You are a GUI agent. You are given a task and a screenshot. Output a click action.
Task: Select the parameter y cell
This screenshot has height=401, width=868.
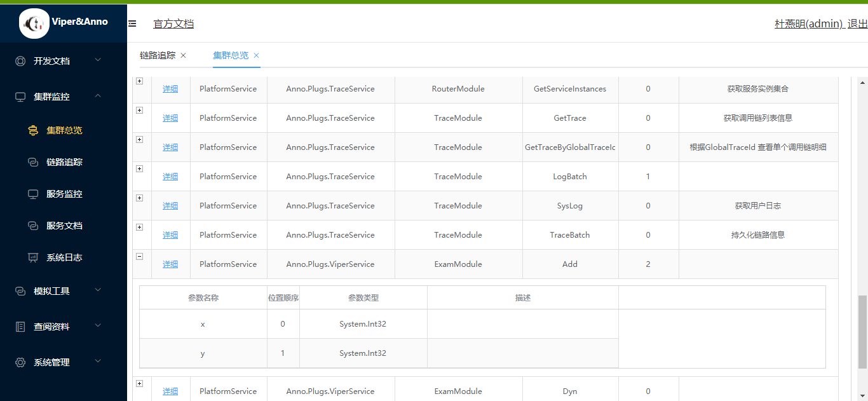pyautogui.click(x=203, y=353)
